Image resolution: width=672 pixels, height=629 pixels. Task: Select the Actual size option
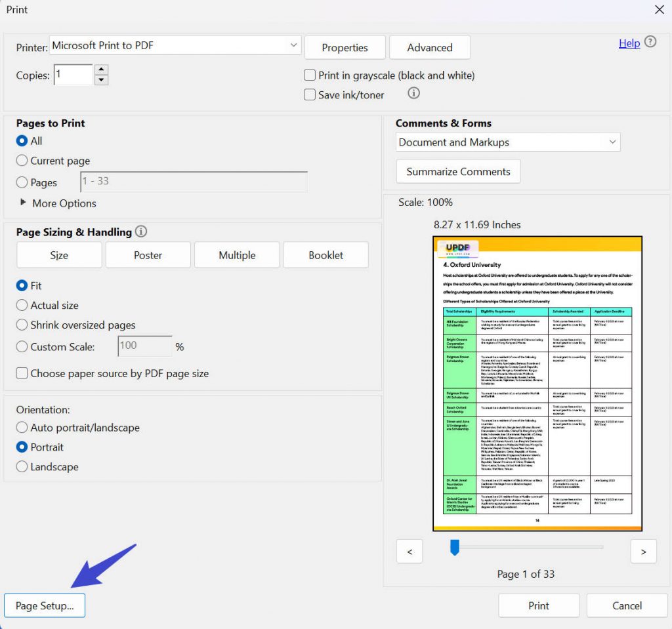pyautogui.click(x=22, y=305)
